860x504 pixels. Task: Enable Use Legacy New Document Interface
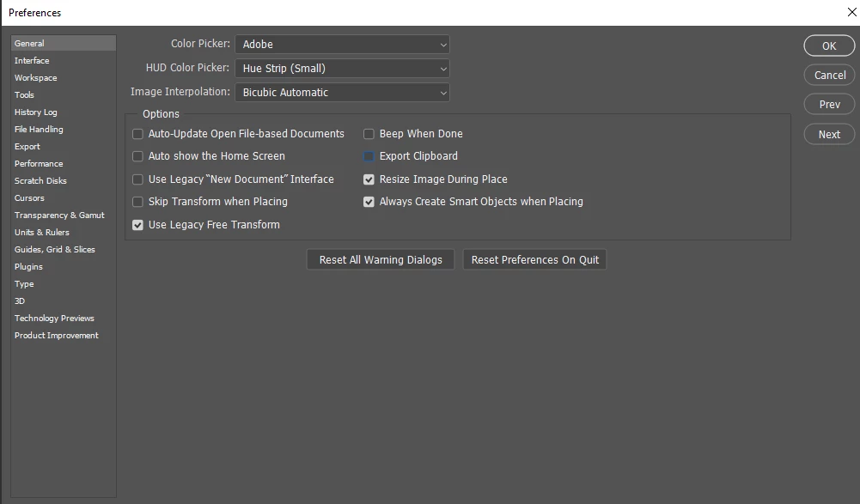click(x=137, y=179)
